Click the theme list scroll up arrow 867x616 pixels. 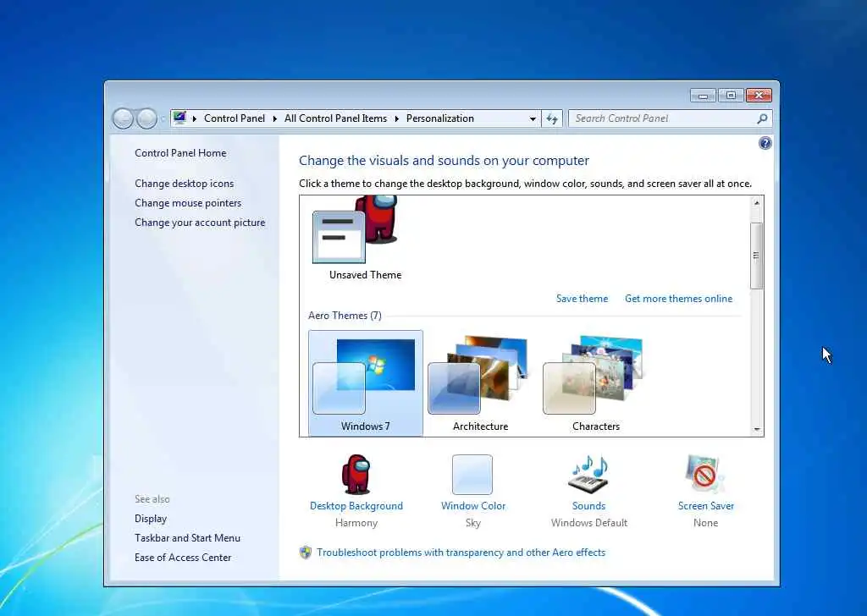[x=757, y=203]
